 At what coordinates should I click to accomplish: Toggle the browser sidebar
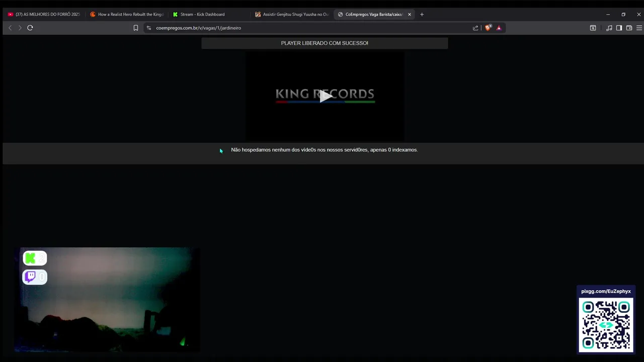pos(619,28)
